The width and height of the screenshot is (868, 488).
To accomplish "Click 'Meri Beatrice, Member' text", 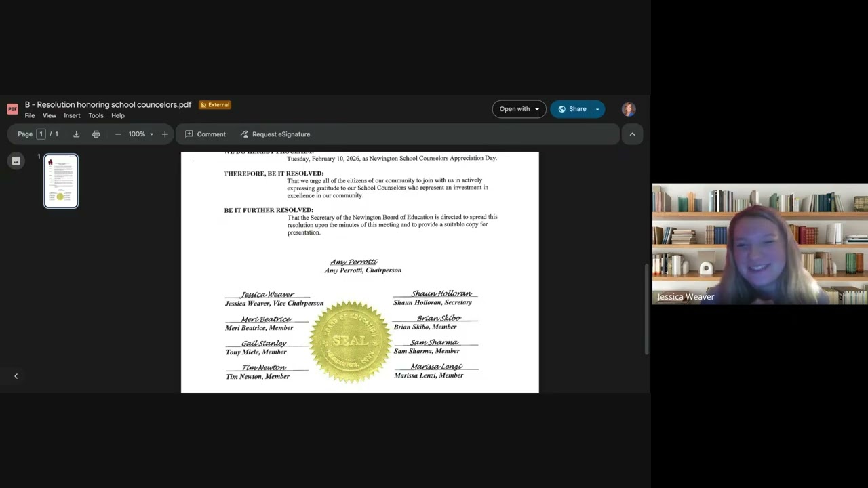I will [x=259, y=328].
